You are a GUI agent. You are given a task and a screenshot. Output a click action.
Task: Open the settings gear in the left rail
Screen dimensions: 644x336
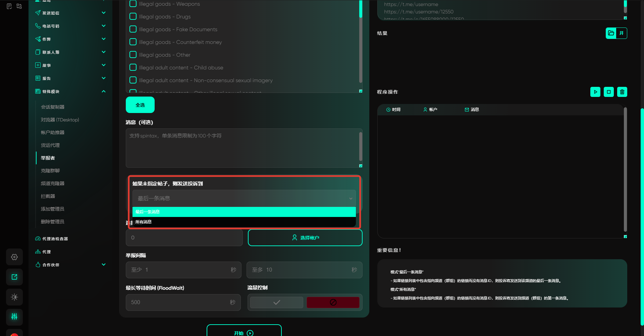(14, 257)
